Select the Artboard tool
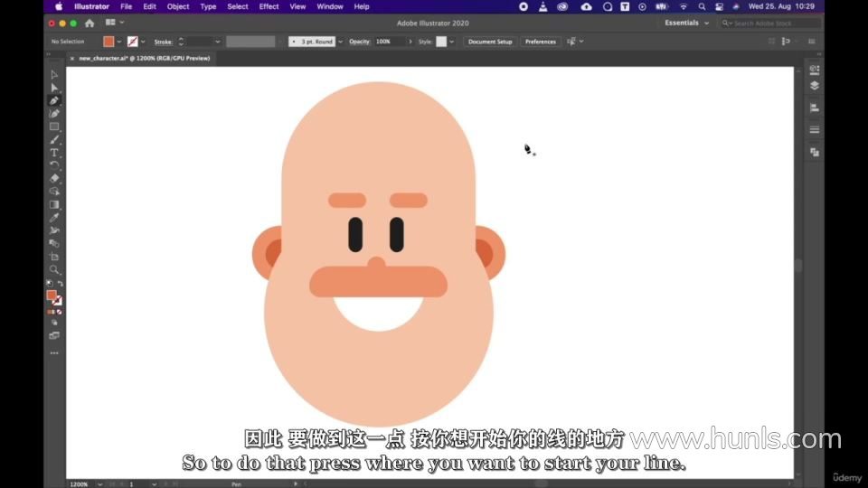The image size is (868, 488). point(54,257)
